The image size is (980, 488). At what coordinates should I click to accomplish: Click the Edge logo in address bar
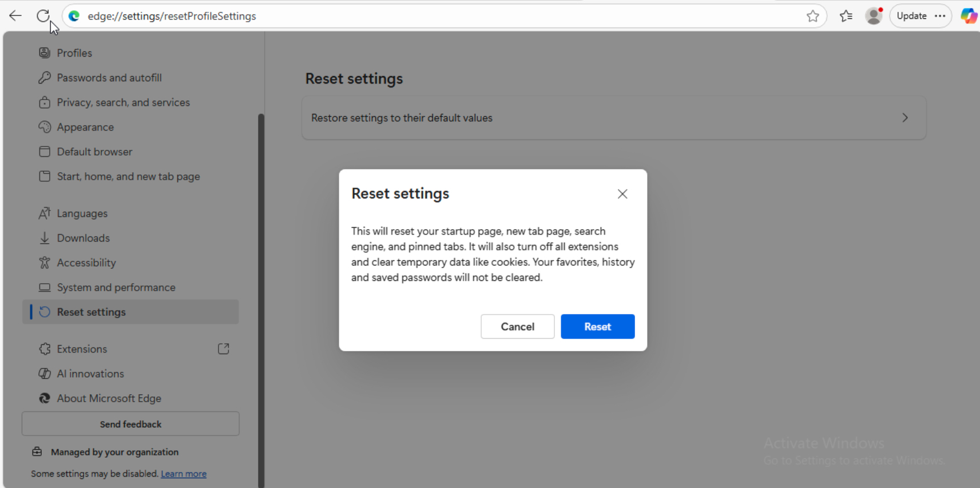click(74, 16)
